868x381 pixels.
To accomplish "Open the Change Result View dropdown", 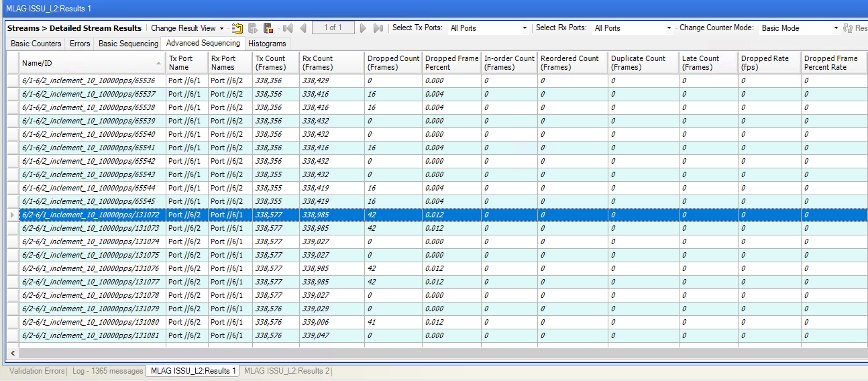I will pyautogui.click(x=187, y=28).
